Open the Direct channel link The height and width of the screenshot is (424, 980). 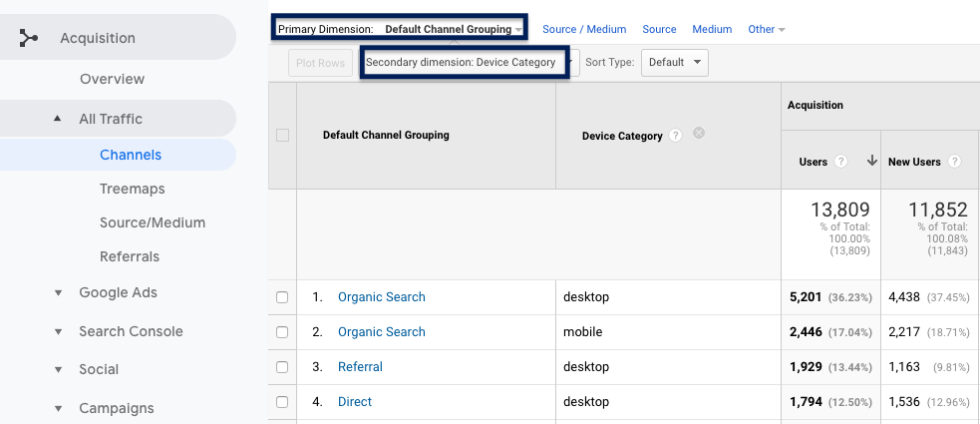354,402
